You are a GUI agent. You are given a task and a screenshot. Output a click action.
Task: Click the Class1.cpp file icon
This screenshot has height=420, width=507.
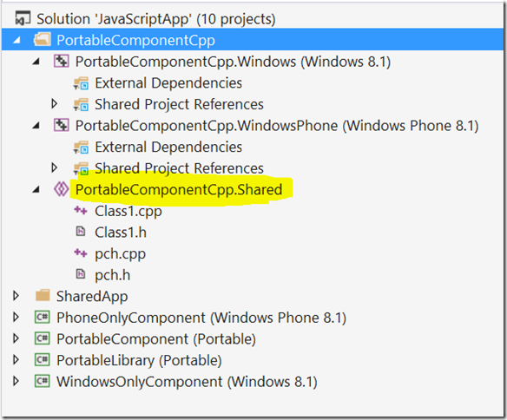tap(81, 211)
